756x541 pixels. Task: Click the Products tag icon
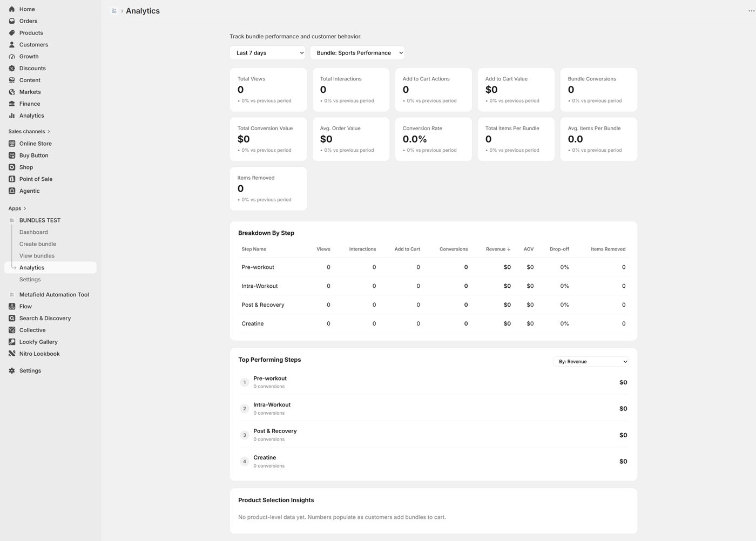tap(12, 33)
